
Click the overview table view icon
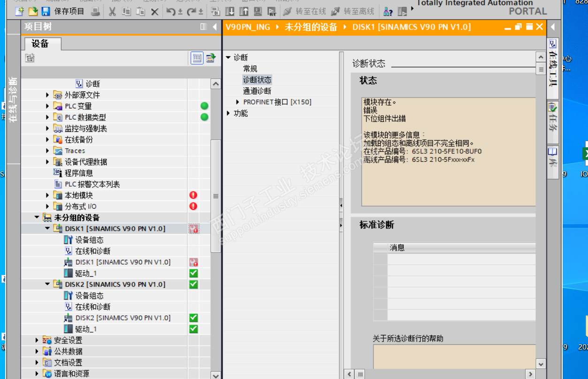pyautogui.click(x=197, y=58)
